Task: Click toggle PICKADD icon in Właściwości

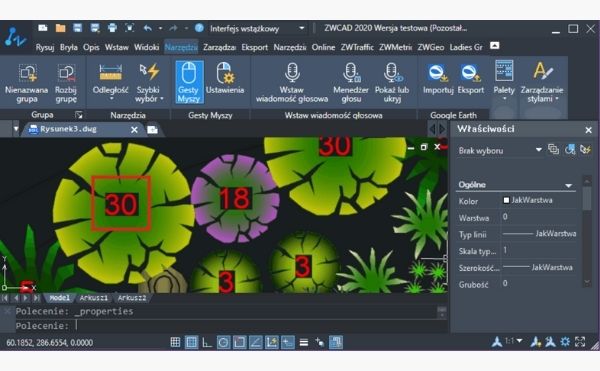Action: 553,150
